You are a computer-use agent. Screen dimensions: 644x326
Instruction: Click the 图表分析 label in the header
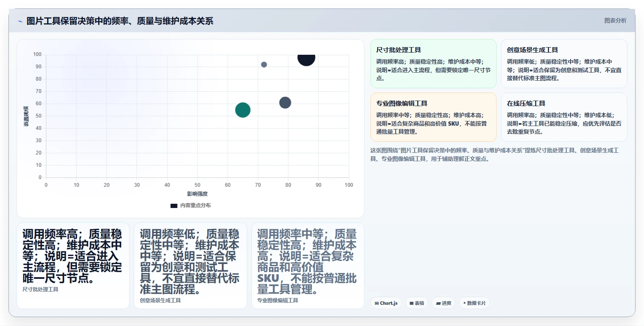pyautogui.click(x=615, y=20)
